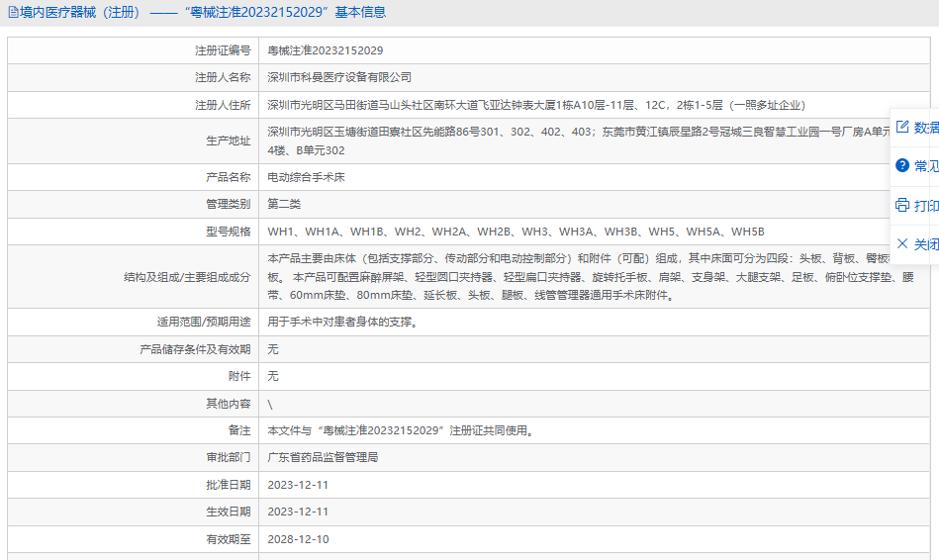Click the 生产地址 row label
This screenshot has height=560, width=939.
pos(229,140)
